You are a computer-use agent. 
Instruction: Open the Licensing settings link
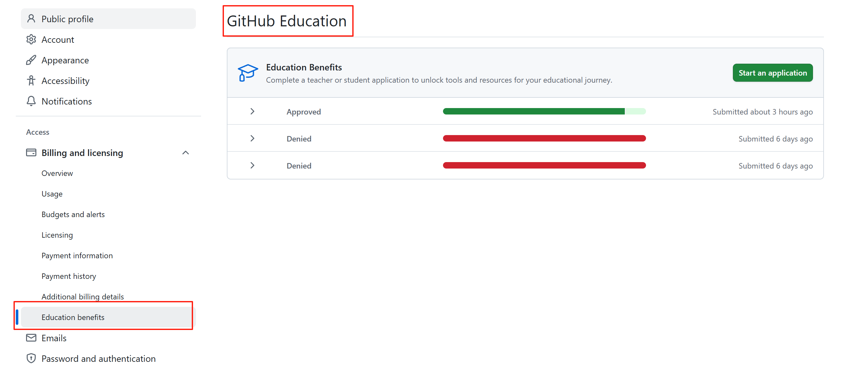tap(57, 235)
